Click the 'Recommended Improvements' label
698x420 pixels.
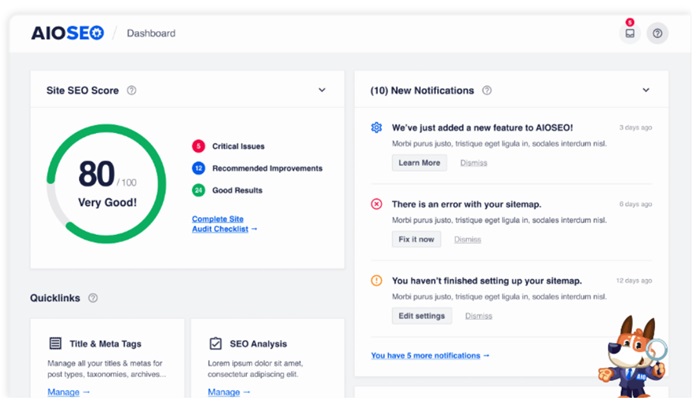(267, 168)
